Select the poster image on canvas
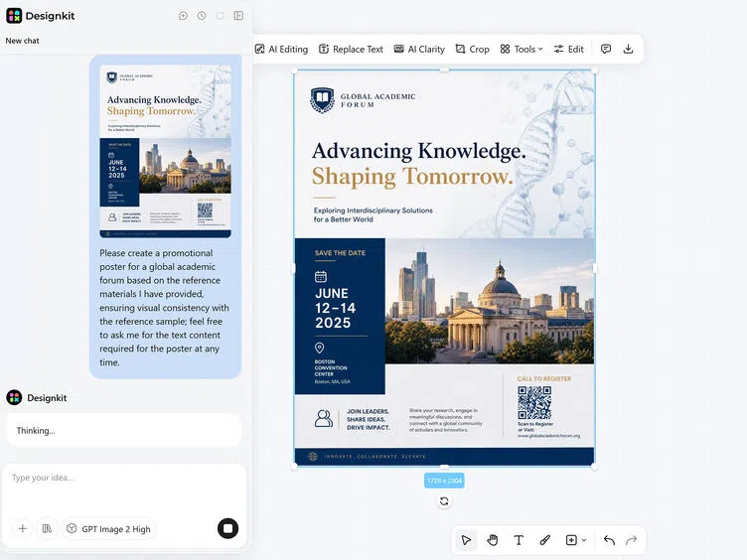The image size is (747, 560). [444, 268]
